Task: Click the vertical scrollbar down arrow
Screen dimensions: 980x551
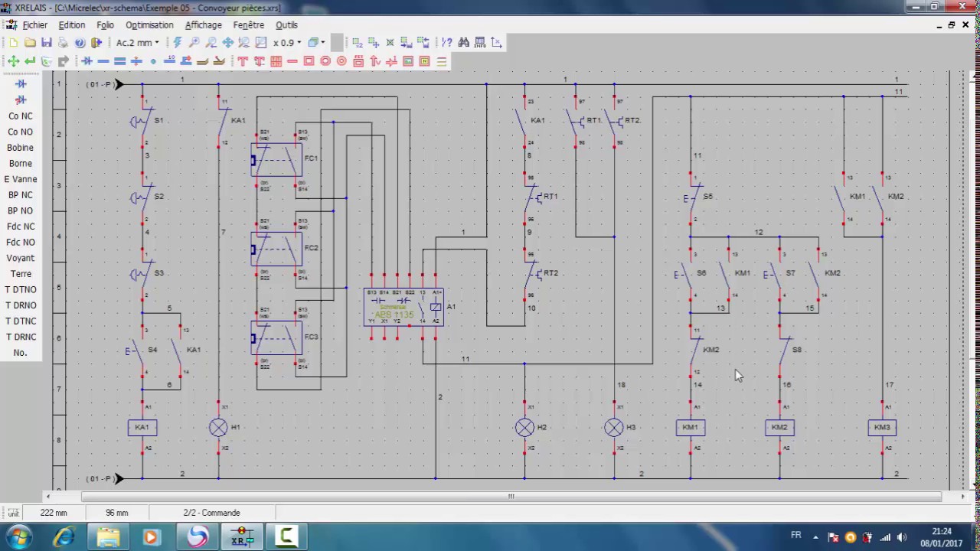Action: pyautogui.click(x=974, y=485)
